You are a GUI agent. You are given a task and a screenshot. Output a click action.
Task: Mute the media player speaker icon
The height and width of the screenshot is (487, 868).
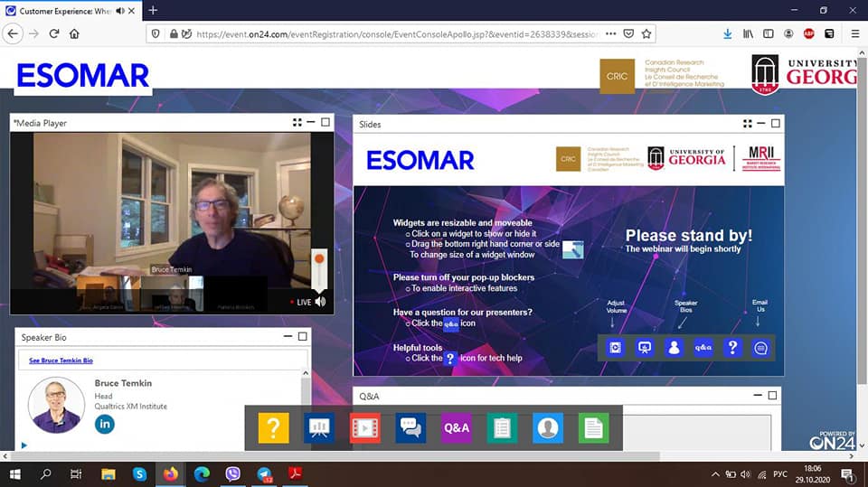[320, 302]
